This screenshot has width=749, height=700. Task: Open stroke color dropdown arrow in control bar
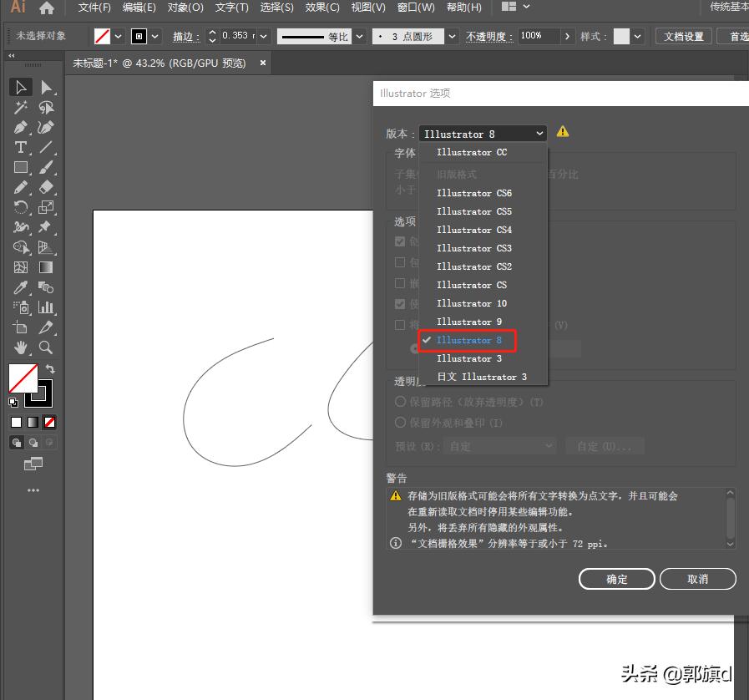point(154,36)
